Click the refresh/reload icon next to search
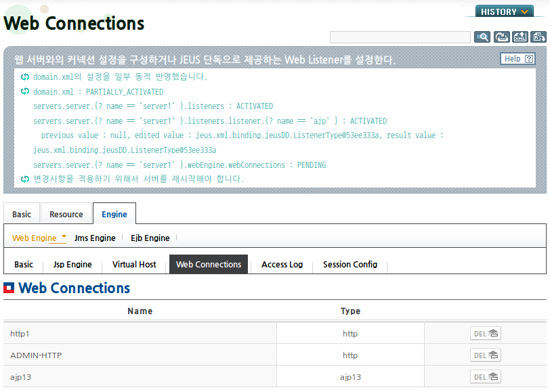 pos(501,37)
